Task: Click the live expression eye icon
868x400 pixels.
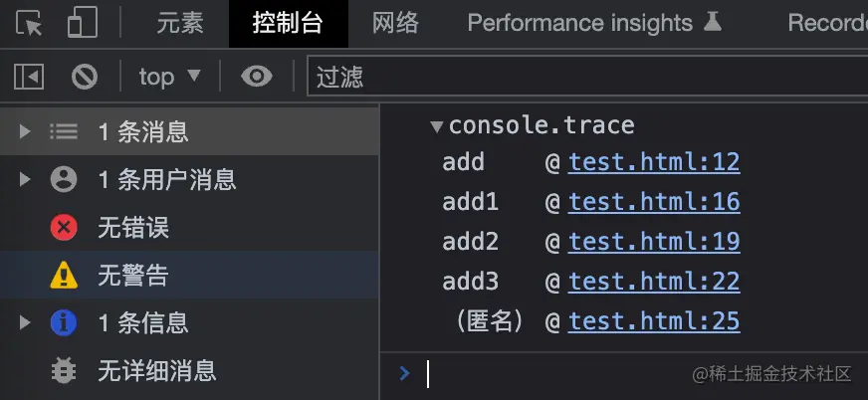Action: point(257,77)
